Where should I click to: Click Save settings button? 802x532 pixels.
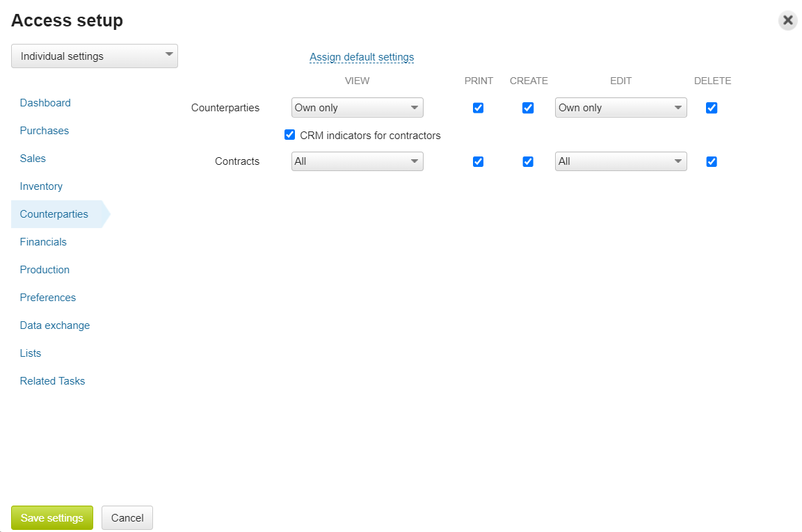point(52,517)
